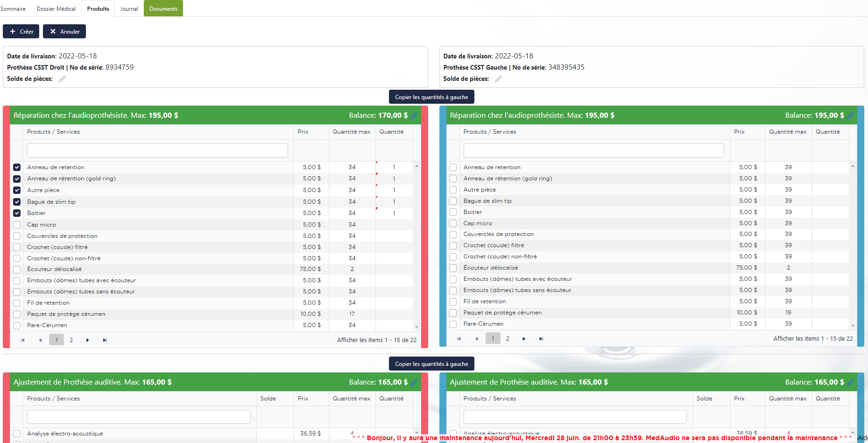
Task: Go to first page in right Réparation table
Action: [x=459, y=339]
